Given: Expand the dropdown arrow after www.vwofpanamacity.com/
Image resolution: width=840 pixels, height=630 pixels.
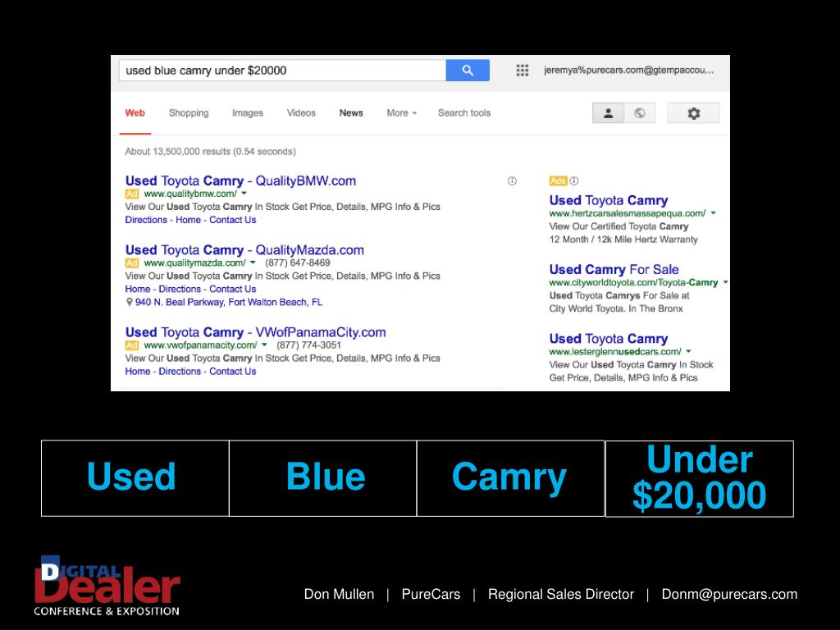Looking at the screenshot, I should pyautogui.click(x=264, y=345).
